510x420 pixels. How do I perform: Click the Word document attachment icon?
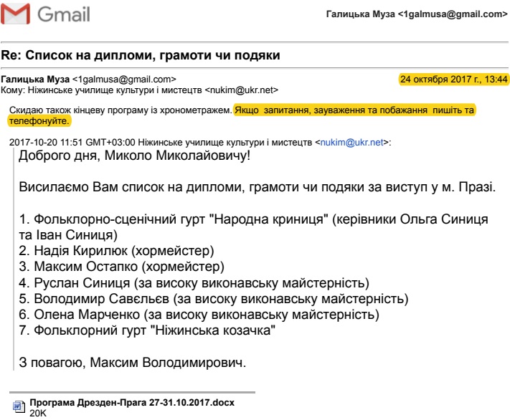tap(19, 406)
